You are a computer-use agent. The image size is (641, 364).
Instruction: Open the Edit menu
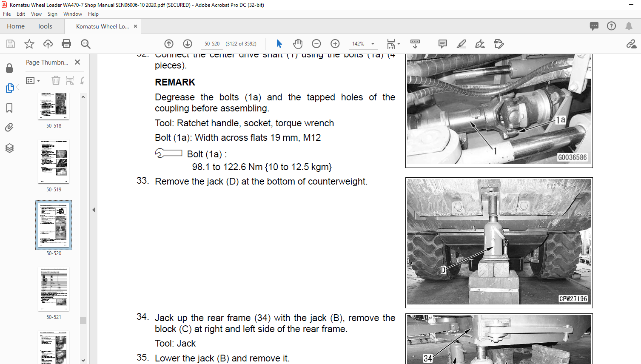(x=21, y=14)
